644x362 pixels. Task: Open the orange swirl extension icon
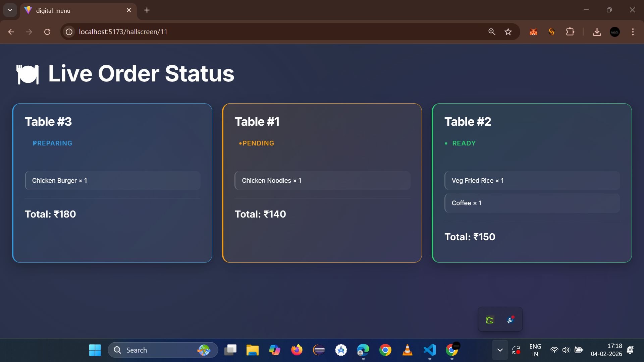pos(551,32)
